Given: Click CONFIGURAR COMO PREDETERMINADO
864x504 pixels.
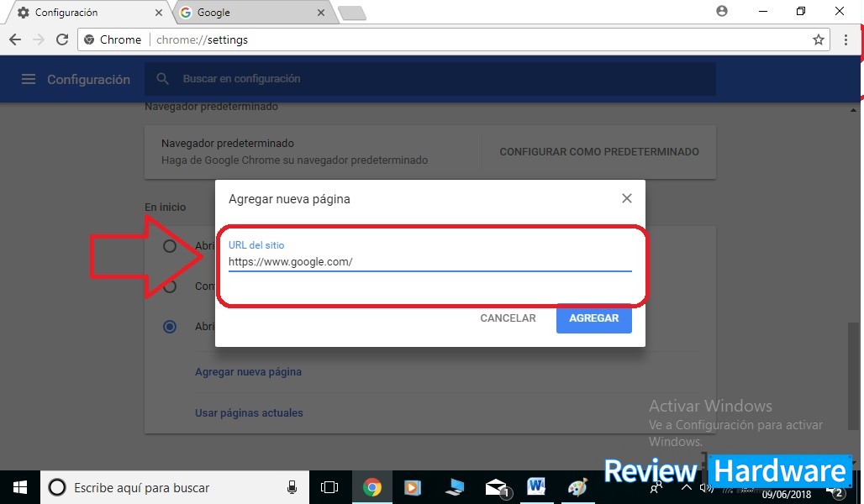Looking at the screenshot, I should tap(599, 151).
